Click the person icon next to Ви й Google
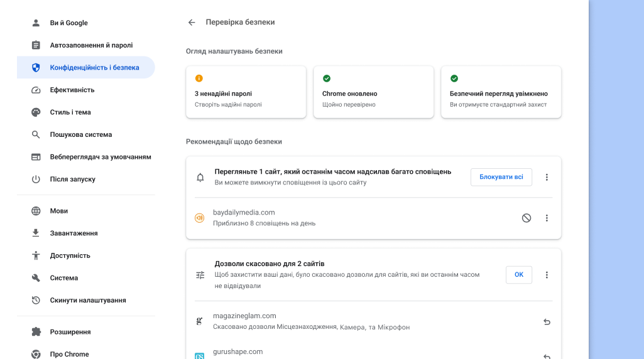The width and height of the screenshot is (644, 359). [x=36, y=23]
